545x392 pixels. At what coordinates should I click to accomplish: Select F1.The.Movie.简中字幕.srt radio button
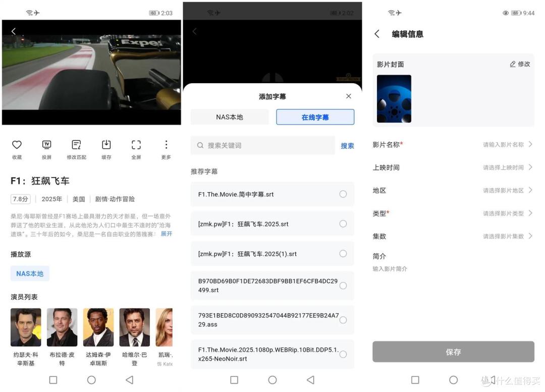point(343,194)
